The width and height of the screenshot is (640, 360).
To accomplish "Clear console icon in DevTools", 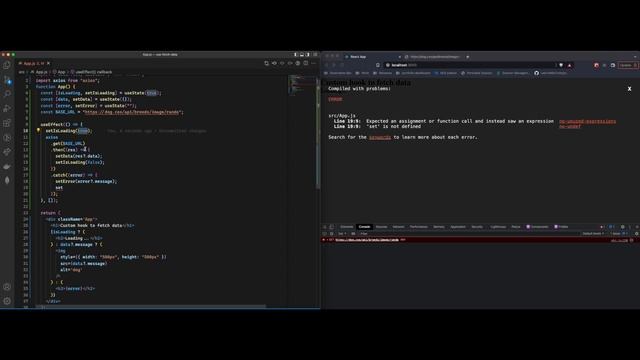I will coord(332,234).
